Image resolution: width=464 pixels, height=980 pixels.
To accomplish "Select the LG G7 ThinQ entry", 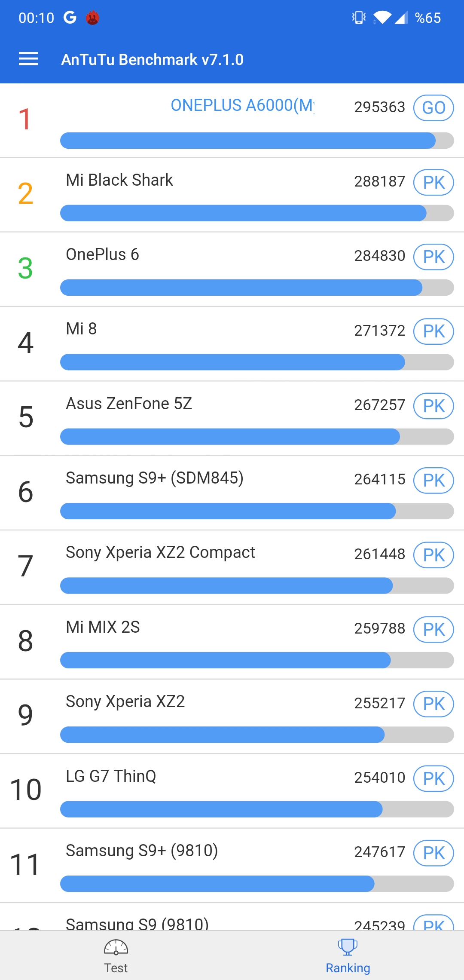I will point(232,791).
